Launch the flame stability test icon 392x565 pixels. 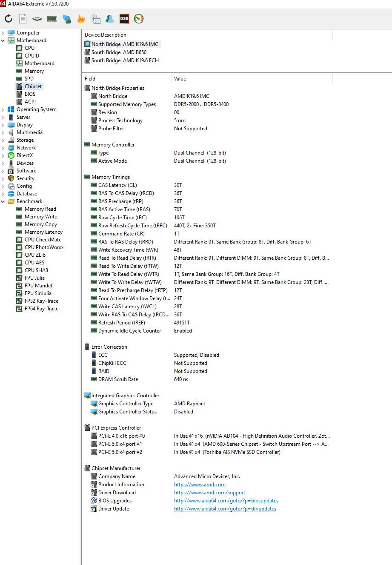[81, 19]
